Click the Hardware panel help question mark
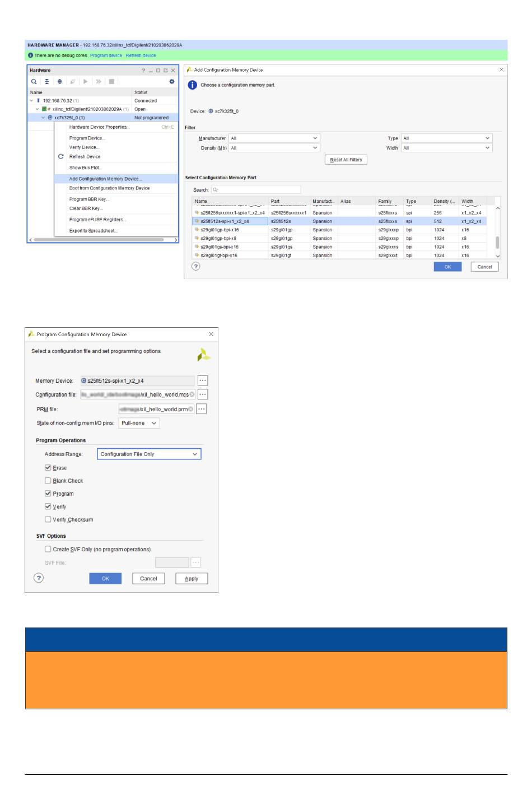This screenshot has height=795, width=532. pos(143,70)
